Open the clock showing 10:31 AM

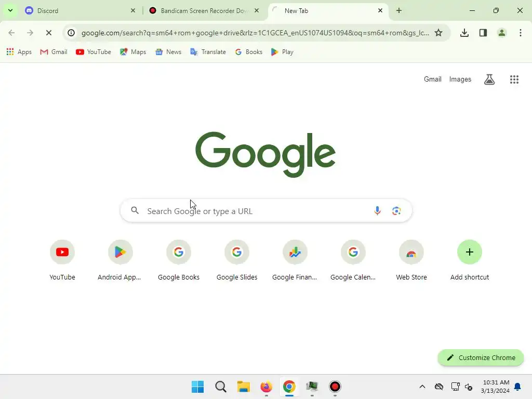(x=495, y=387)
